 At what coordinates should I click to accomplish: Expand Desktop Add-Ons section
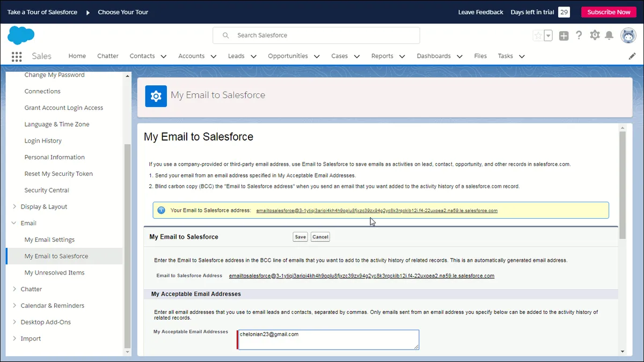tap(14, 322)
